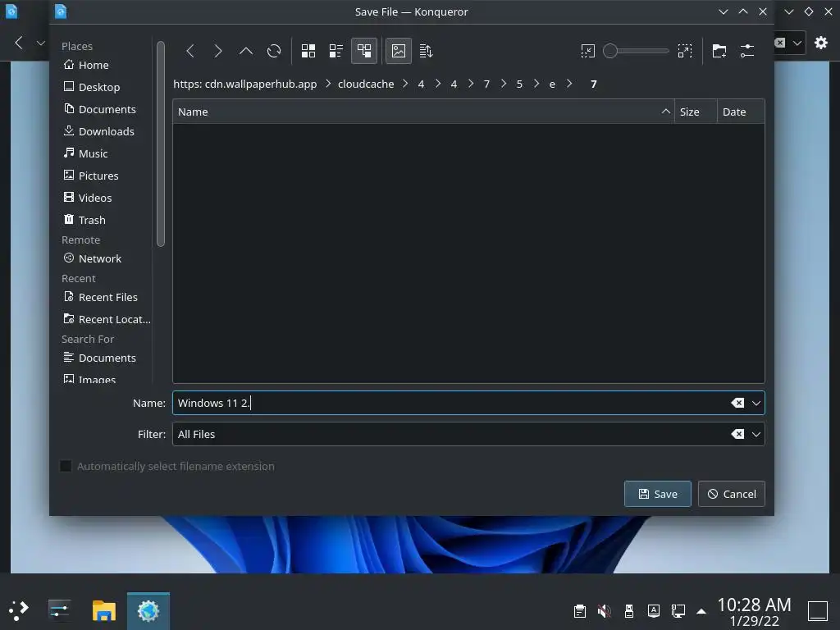The height and width of the screenshot is (630, 840).
Task: Click muted audio volume tray icon
Action: (605, 611)
